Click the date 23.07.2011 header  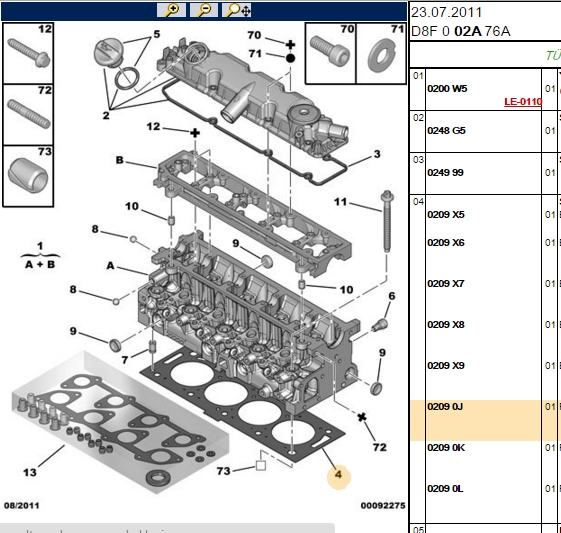[x=447, y=13]
